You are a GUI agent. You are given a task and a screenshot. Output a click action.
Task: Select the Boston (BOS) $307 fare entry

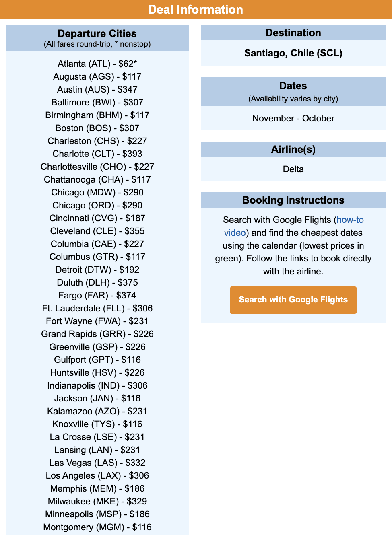pos(97,128)
